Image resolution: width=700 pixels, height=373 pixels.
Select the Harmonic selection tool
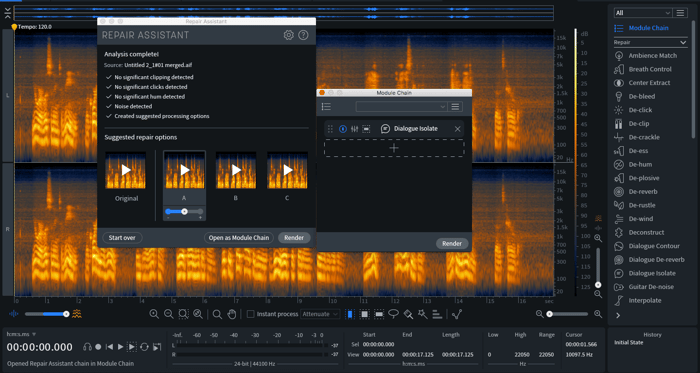[438, 314]
